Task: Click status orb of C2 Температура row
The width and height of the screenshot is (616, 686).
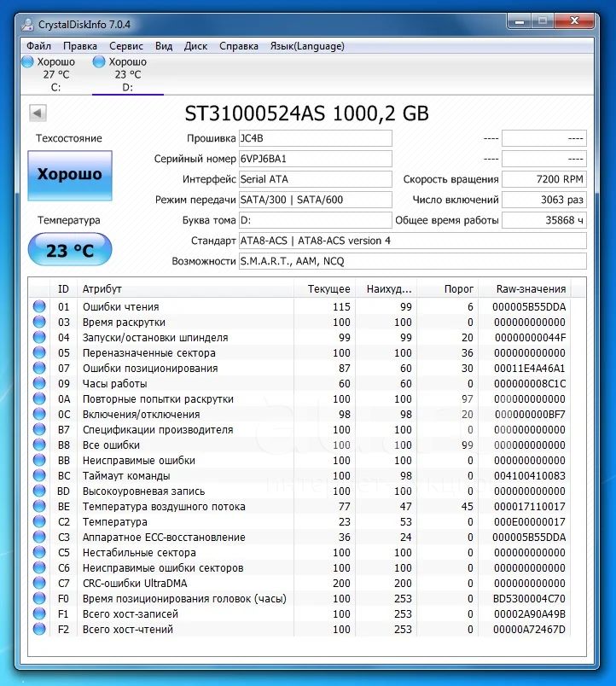Action: 39,521
